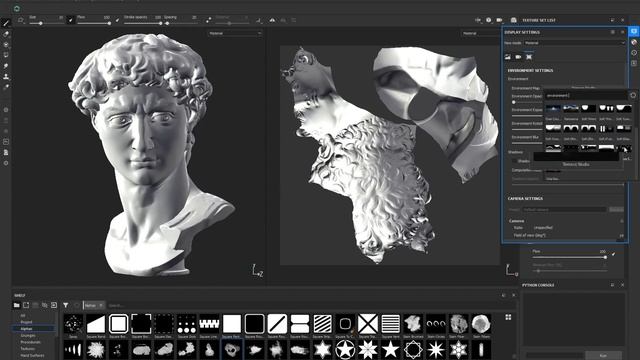The width and height of the screenshot is (640, 360).
Task: Click the Display Settings panel title
Action: 522,32
